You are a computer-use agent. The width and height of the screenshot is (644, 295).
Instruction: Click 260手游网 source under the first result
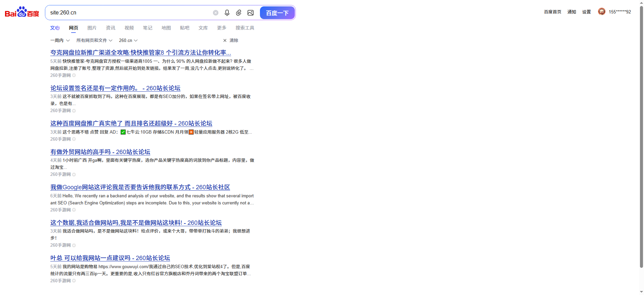point(60,76)
